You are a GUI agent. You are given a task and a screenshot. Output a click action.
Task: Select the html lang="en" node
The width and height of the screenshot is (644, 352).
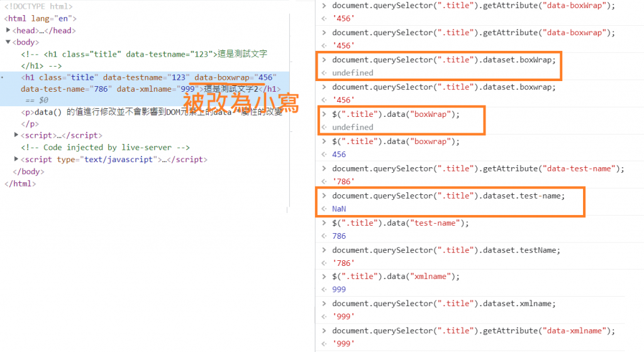(40, 18)
